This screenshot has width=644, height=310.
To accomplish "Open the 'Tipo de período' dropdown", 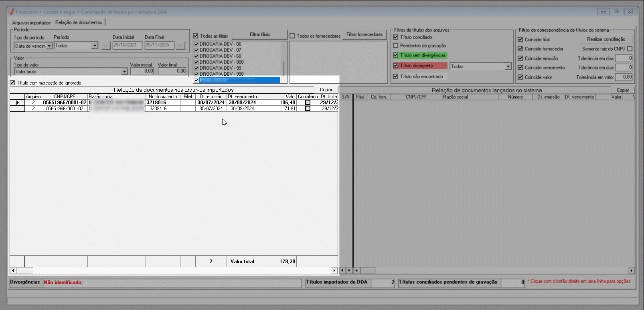I will (x=49, y=46).
